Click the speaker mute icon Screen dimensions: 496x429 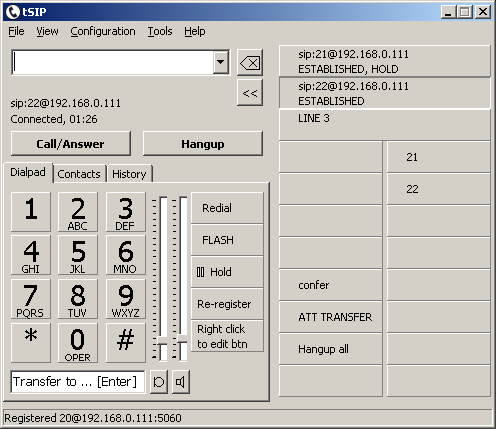[181, 382]
